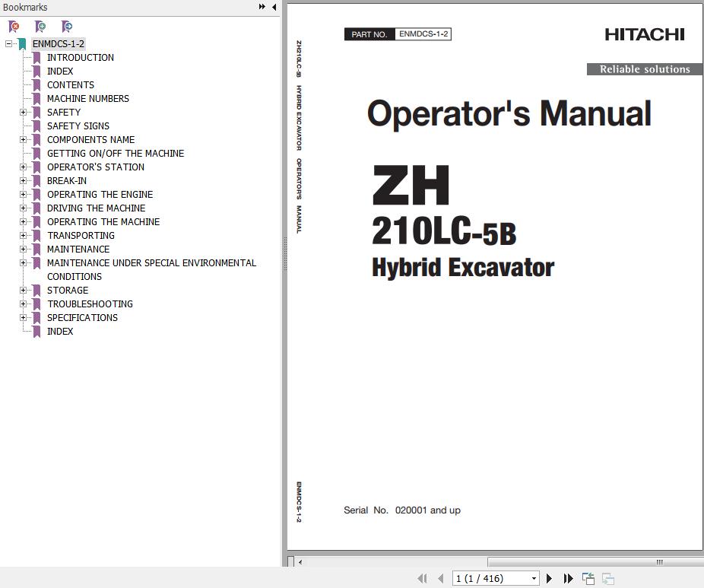Open the page number dropdown
This screenshot has height=588, width=704.
pos(534,579)
